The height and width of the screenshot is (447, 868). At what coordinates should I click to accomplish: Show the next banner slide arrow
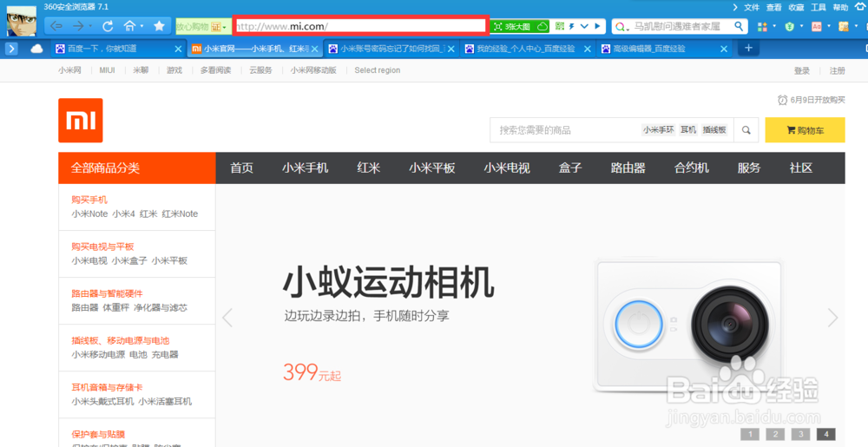(832, 318)
